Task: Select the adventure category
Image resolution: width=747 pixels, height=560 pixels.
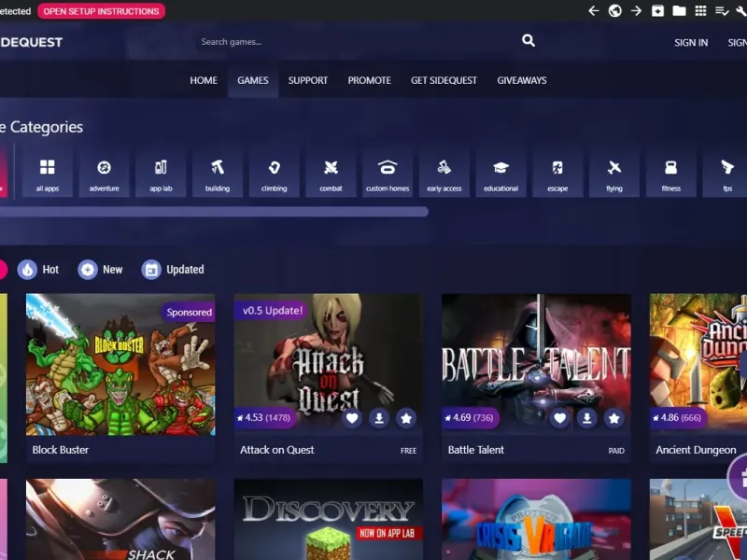Action: [104, 172]
